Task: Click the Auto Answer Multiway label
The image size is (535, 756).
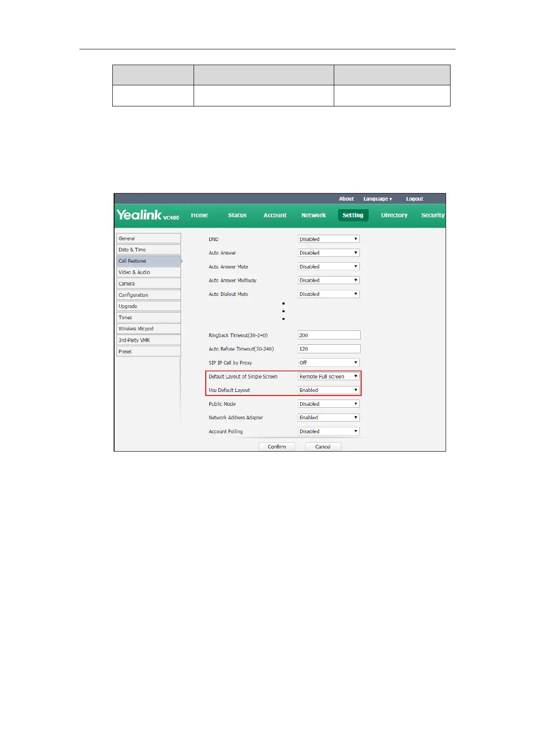Action: [x=233, y=280]
